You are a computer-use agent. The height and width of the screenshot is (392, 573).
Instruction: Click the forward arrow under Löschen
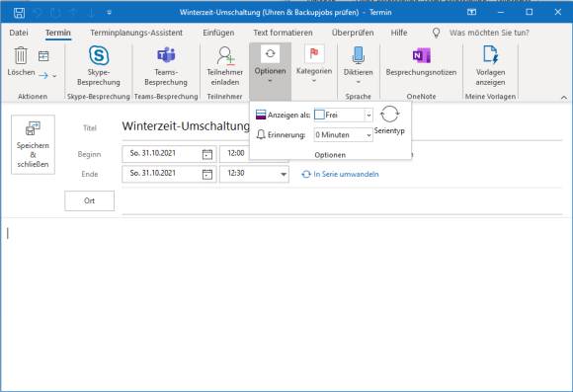point(43,76)
